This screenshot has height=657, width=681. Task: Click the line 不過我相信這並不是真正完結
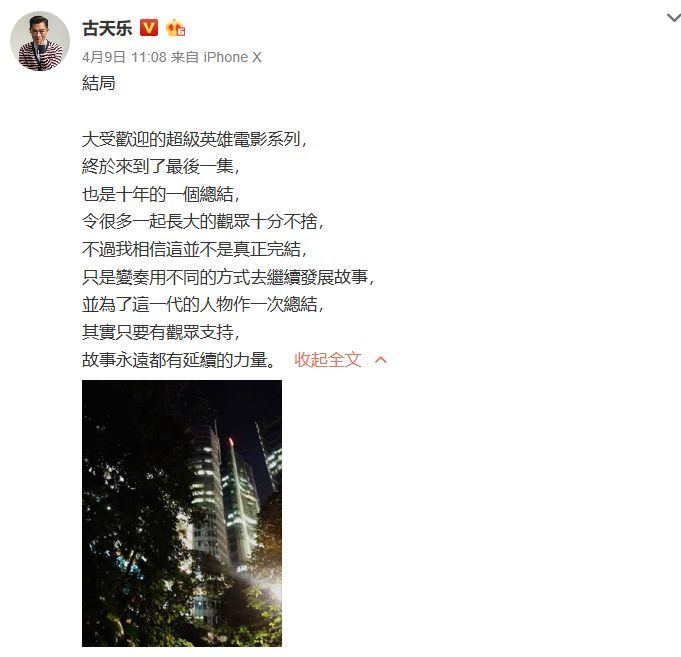click(194, 249)
